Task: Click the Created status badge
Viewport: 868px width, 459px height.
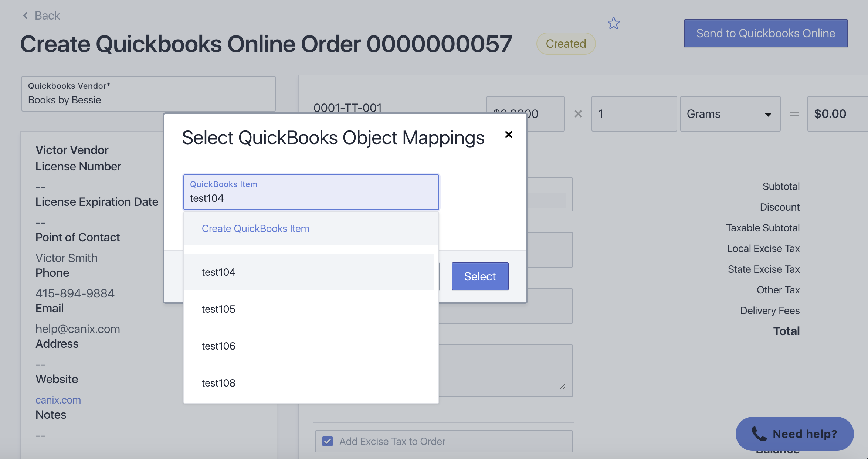Action: (x=566, y=44)
